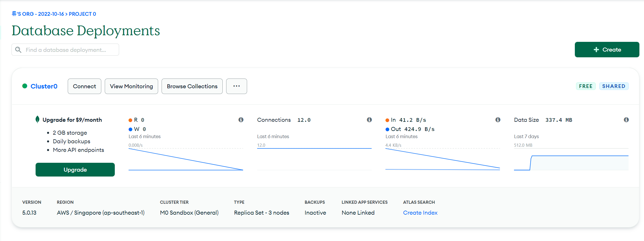Focus the Find a database deployment field
This screenshot has width=644, height=241.
(x=65, y=50)
